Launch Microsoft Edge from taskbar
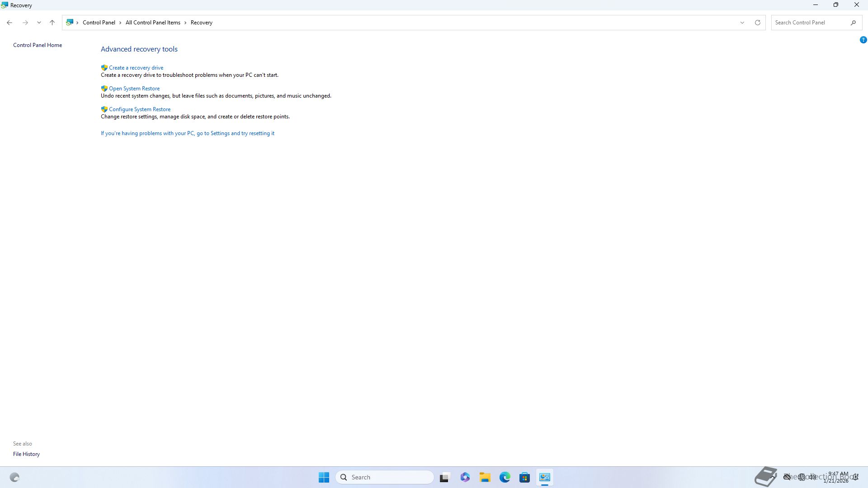This screenshot has width=868, height=488. [x=505, y=477]
